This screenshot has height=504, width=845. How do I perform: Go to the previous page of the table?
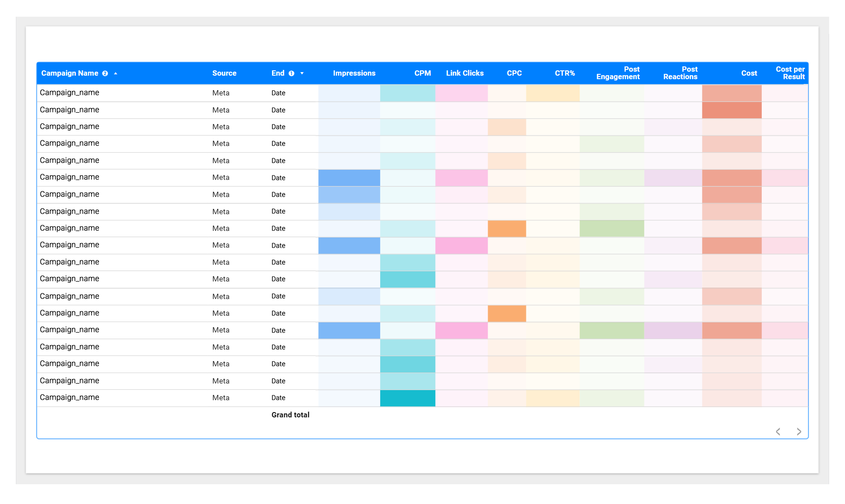point(778,431)
